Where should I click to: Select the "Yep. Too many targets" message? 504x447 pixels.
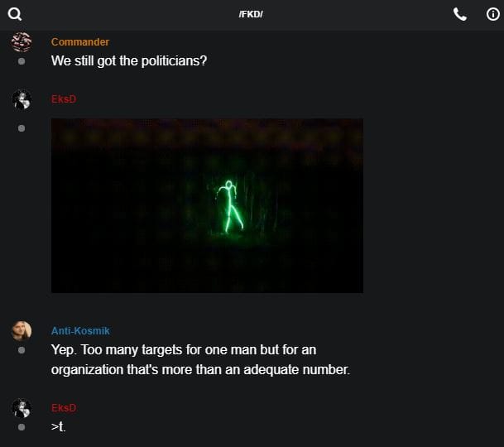[x=200, y=359]
